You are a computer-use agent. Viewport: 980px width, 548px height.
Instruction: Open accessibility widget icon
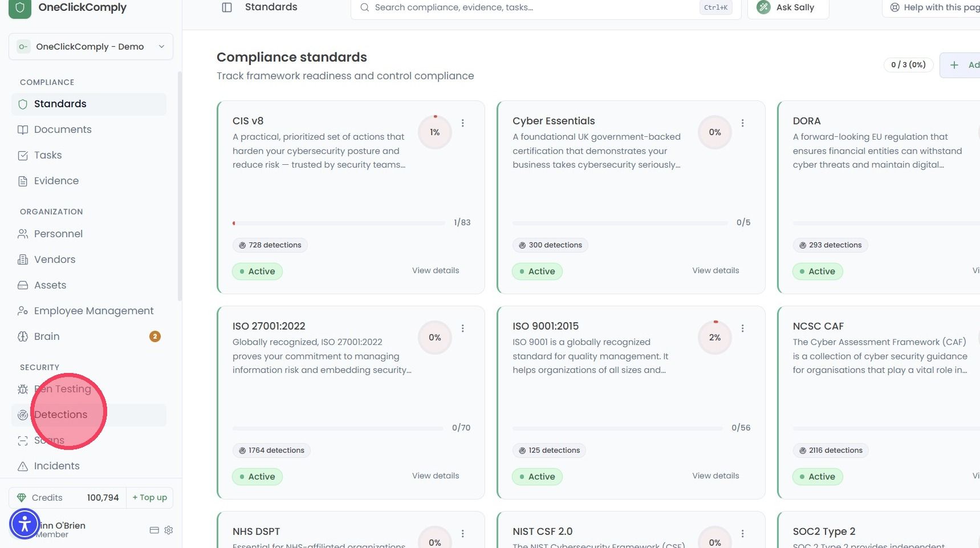pyautogui.click(x=25, y=523)
